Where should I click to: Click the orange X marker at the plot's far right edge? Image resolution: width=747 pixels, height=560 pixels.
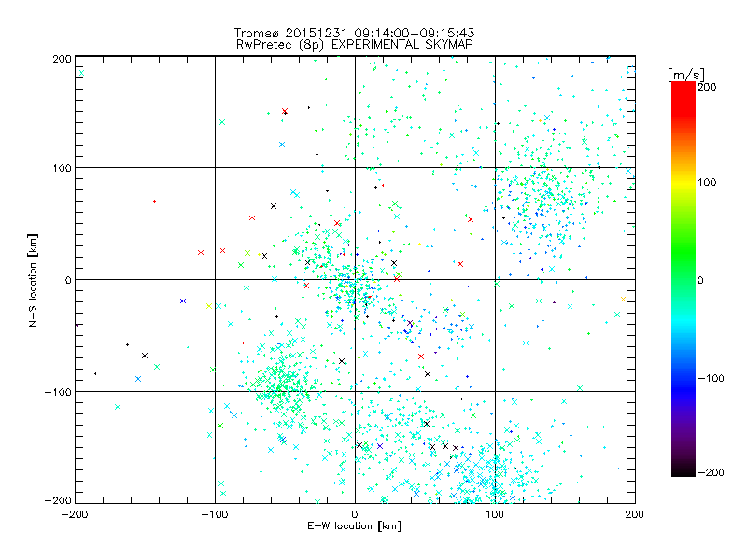point(623,299)
